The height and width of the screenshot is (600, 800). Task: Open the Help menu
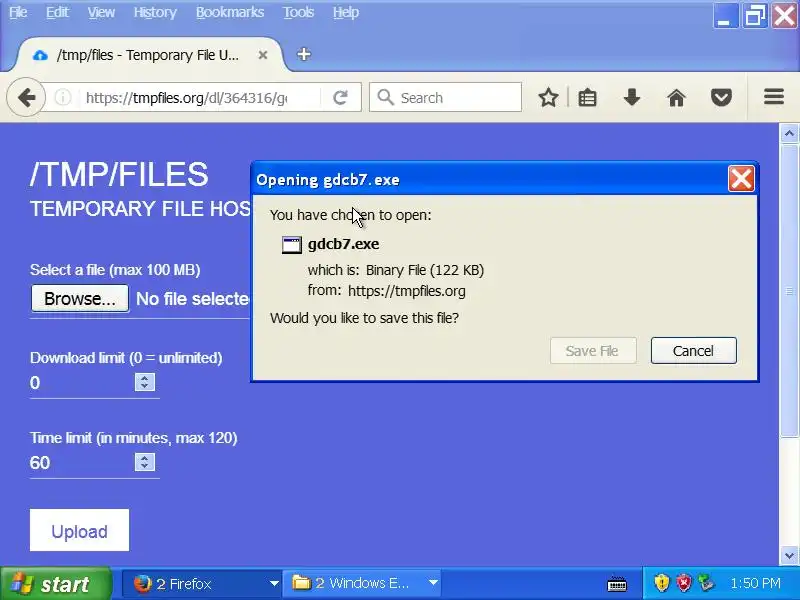[345, 12]
